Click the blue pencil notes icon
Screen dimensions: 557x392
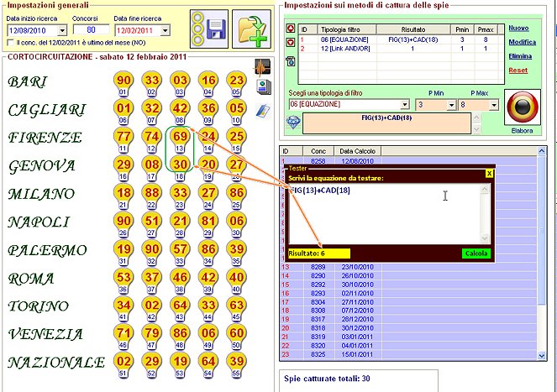(x=263, y=111)
